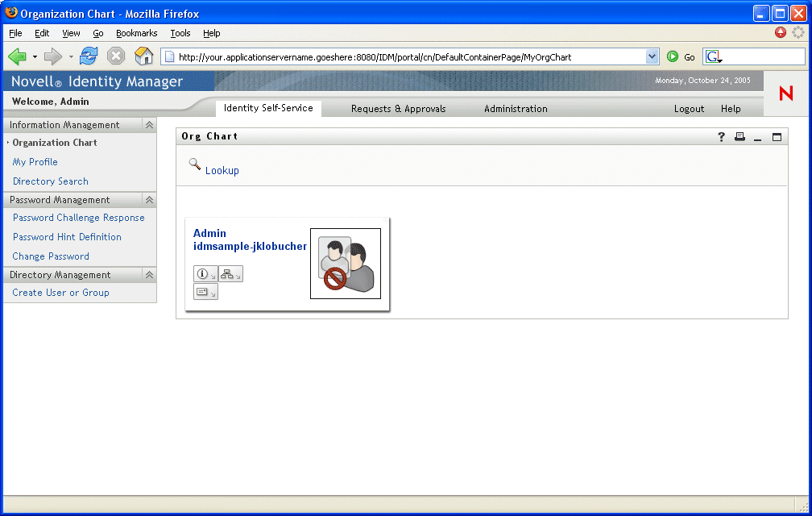
Task: Open Organization Chart in the sidebar
Action: [55, 143]
